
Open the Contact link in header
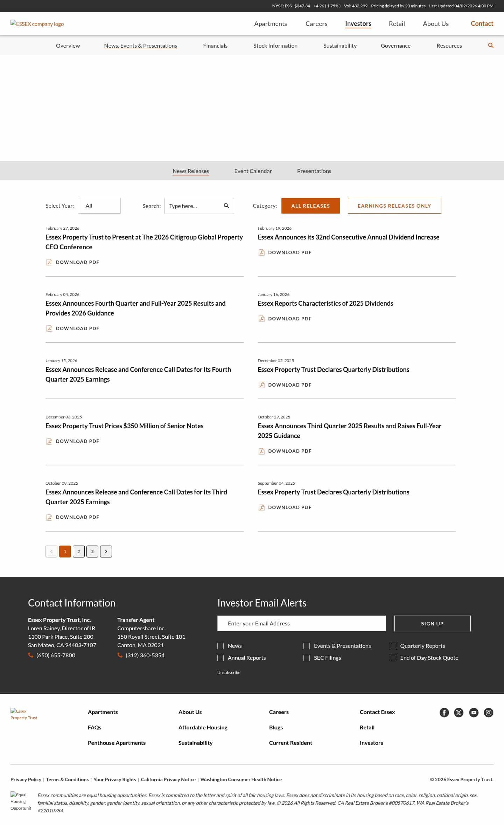pos(482,23)
